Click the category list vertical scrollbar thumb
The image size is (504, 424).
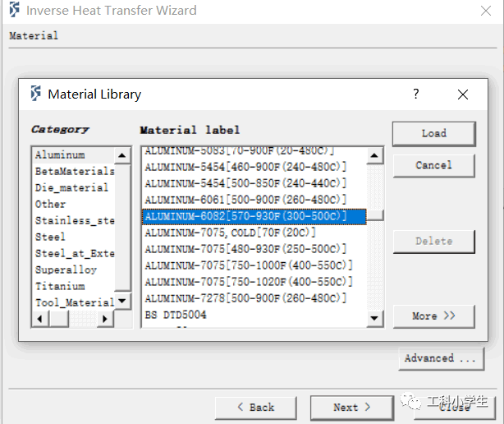[x=122, y=227]
